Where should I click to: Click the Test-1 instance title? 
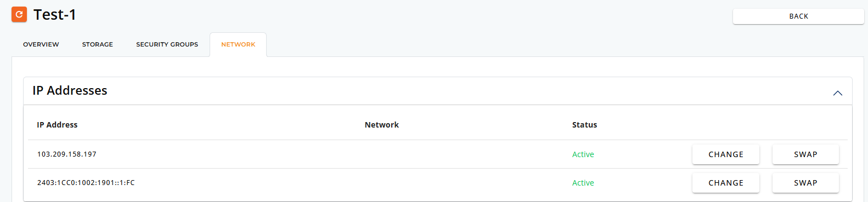[x=55, y=15]
